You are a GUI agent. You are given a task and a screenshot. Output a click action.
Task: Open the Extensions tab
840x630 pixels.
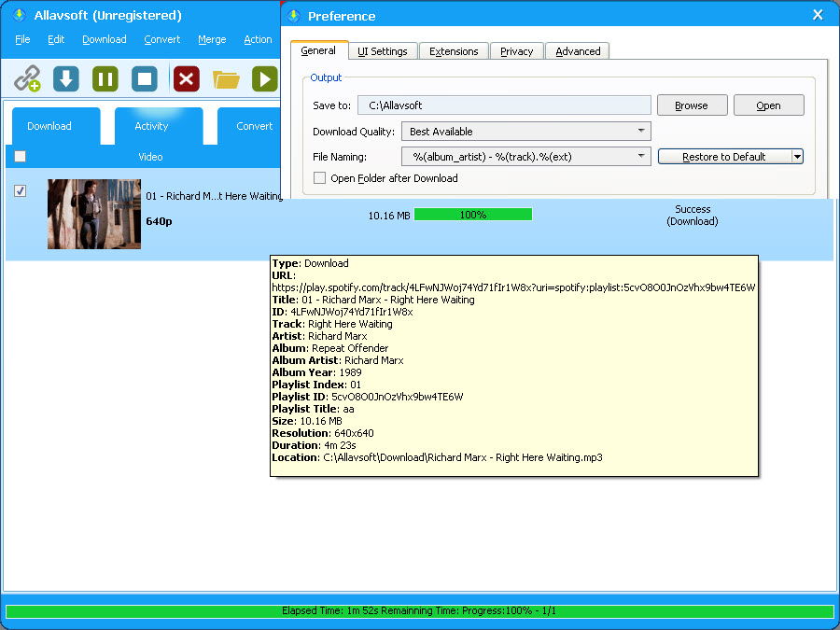[x=454, y=51]
